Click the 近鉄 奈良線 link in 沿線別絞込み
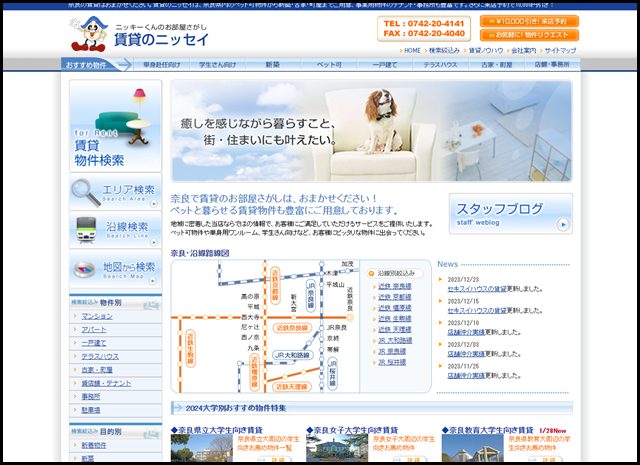This screenshot has width=640, height=465. click(x=395, y=287)
